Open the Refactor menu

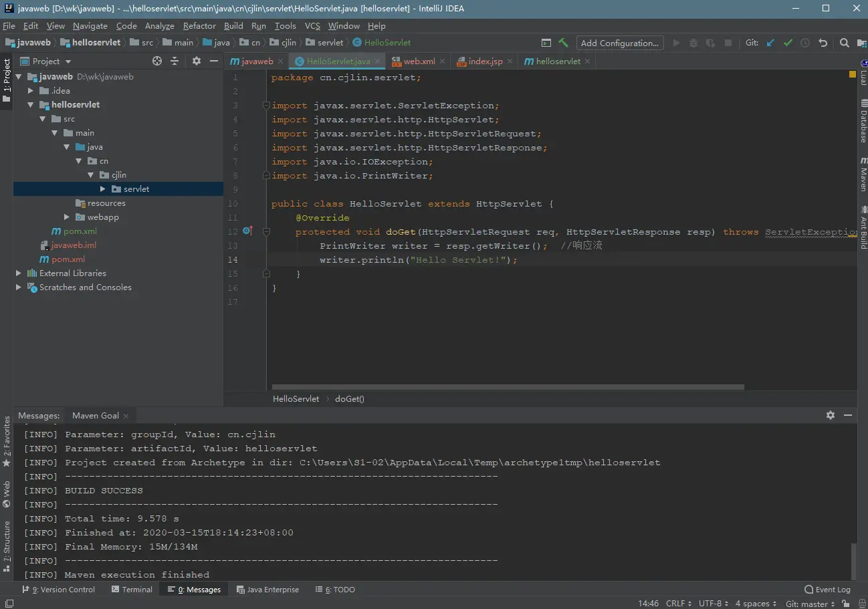pos(199,25)
